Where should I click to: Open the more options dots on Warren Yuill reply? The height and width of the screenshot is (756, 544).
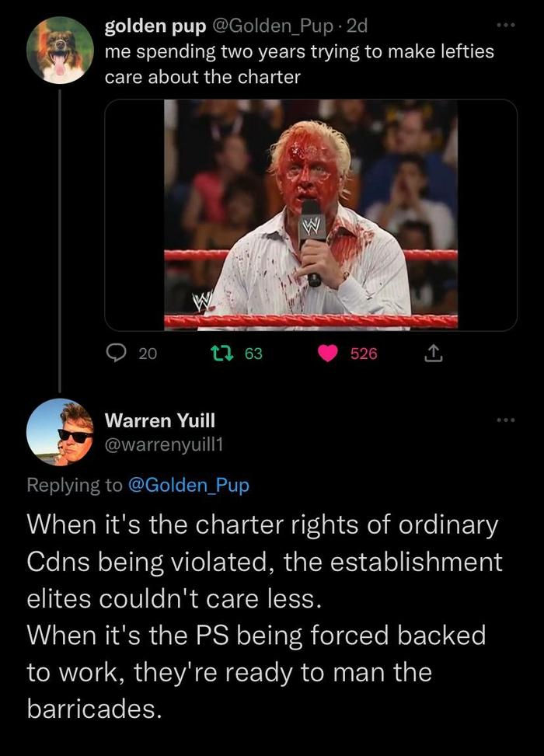pos(506,420)
